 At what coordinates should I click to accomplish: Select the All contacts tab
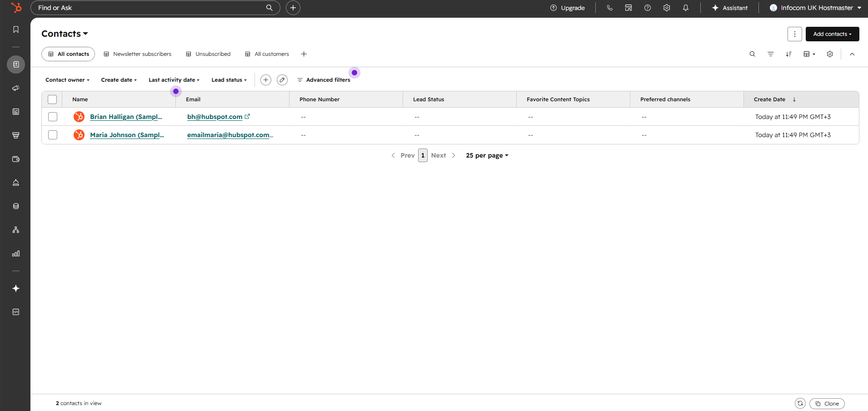tap(68, 54)
